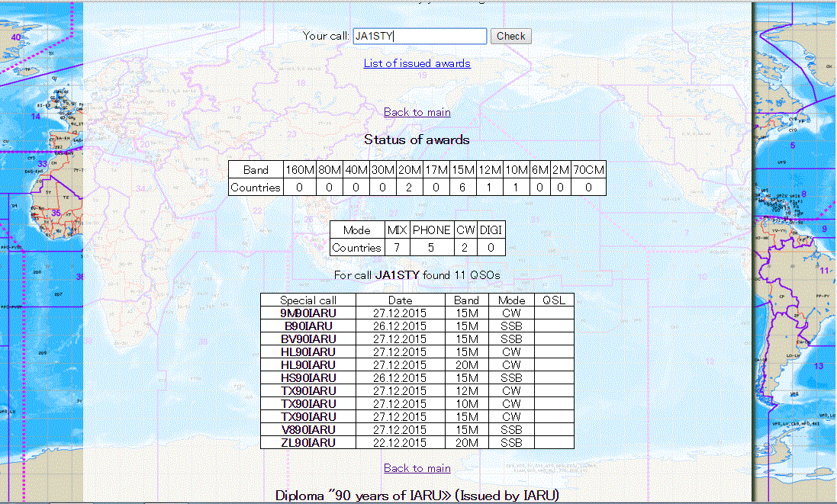Click the countries count 5 under PHONE

coord(431,248)
